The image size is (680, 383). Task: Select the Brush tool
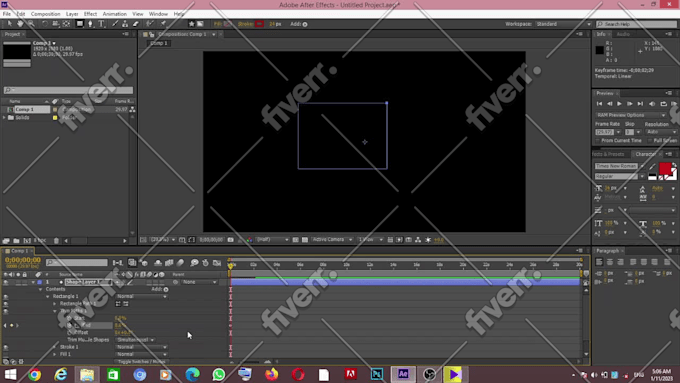115,24
